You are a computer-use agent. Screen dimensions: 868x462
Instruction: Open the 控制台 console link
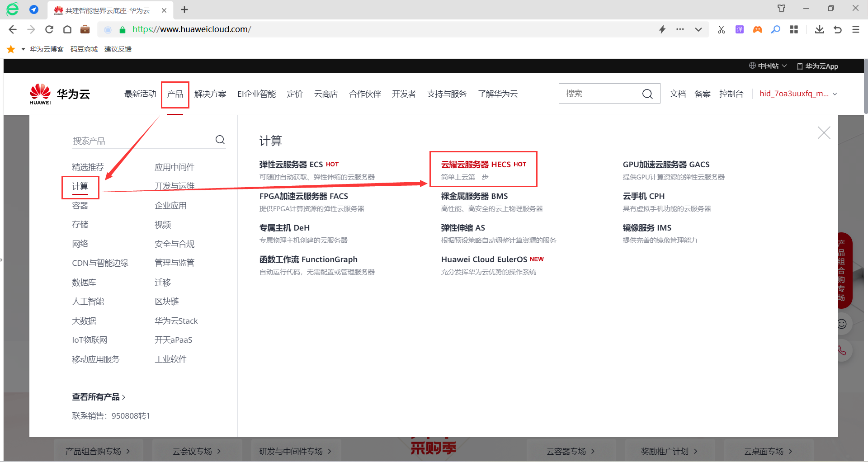coord(731,94)
